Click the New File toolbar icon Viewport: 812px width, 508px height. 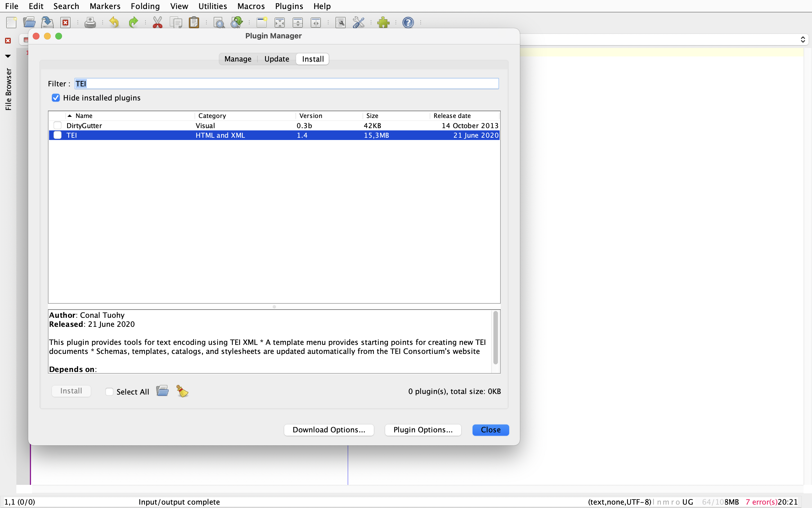click(x=11, y=23)
